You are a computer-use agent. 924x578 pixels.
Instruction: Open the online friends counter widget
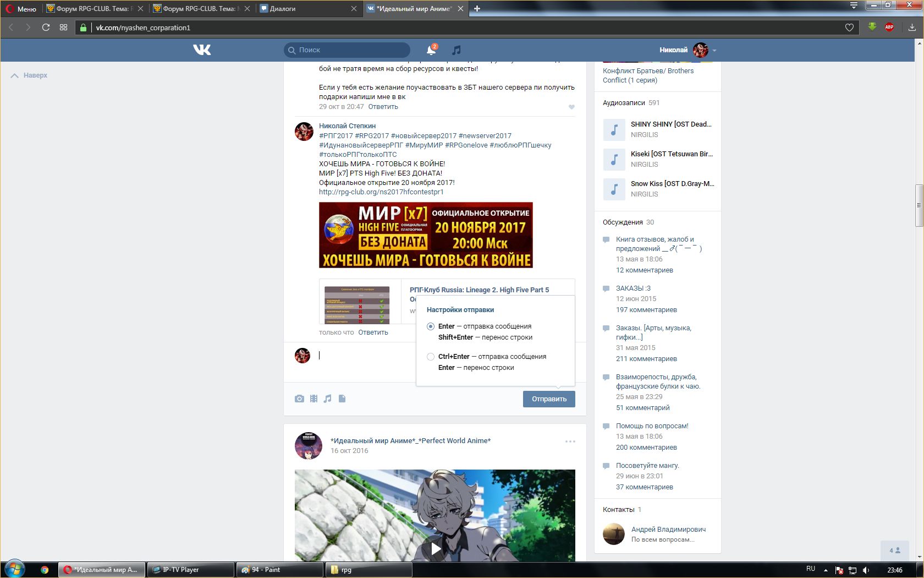895,550
